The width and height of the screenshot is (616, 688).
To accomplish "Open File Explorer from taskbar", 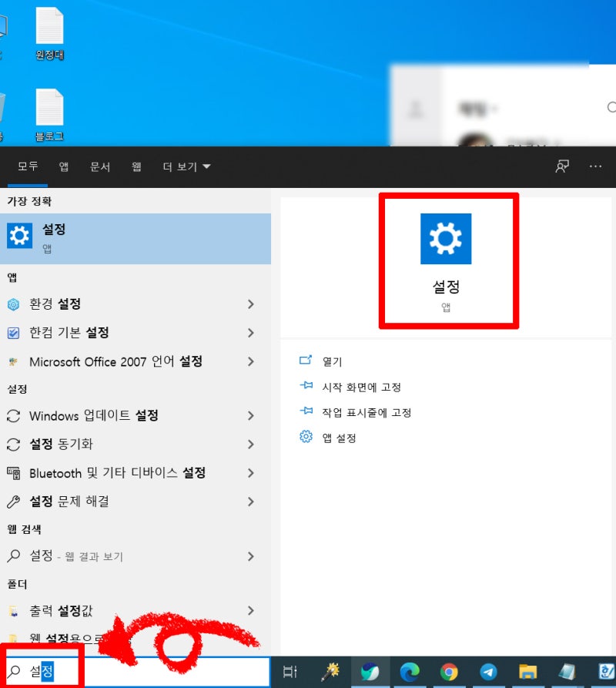I will (528, 672).
